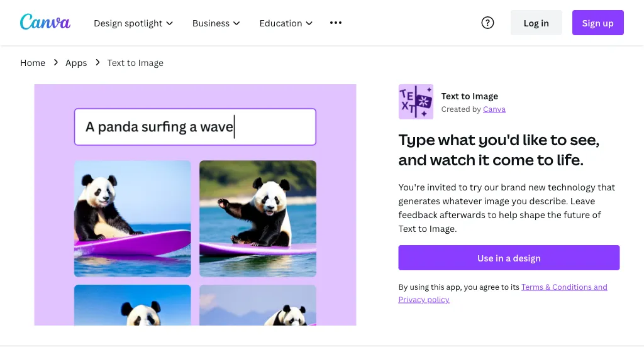
Task: Open the Canva creator link
Action: pyautogui.click(x=494, y=109)
